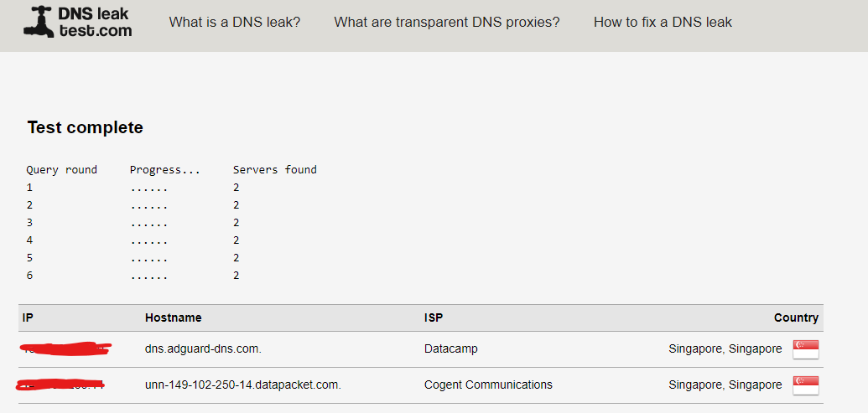Viewport: 868px width, 413px height.
Task: Click the Singapore flag in the Cogent Communications row
Action: pos(805,385)
